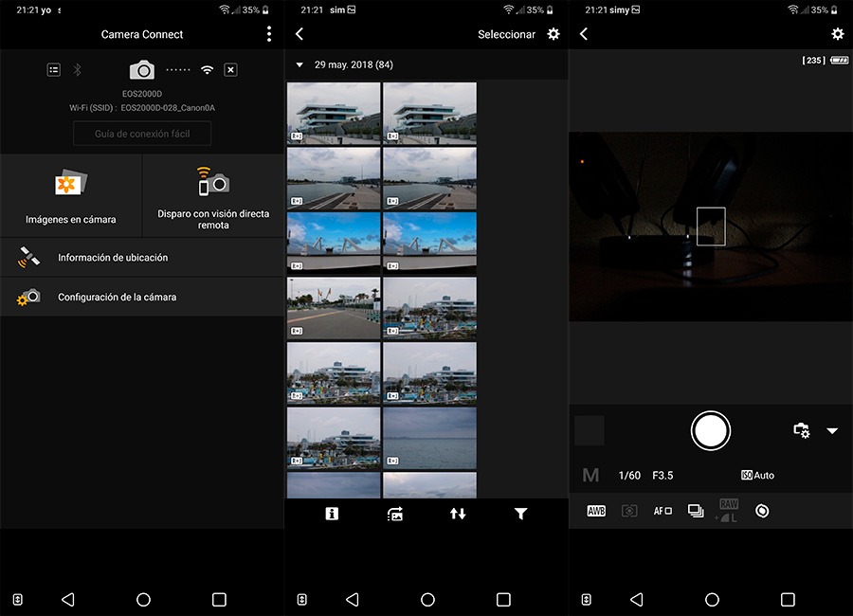This screenshot has width=853, height=616.
Task: Open Imágenes en cámara
Action: [71, 195]
